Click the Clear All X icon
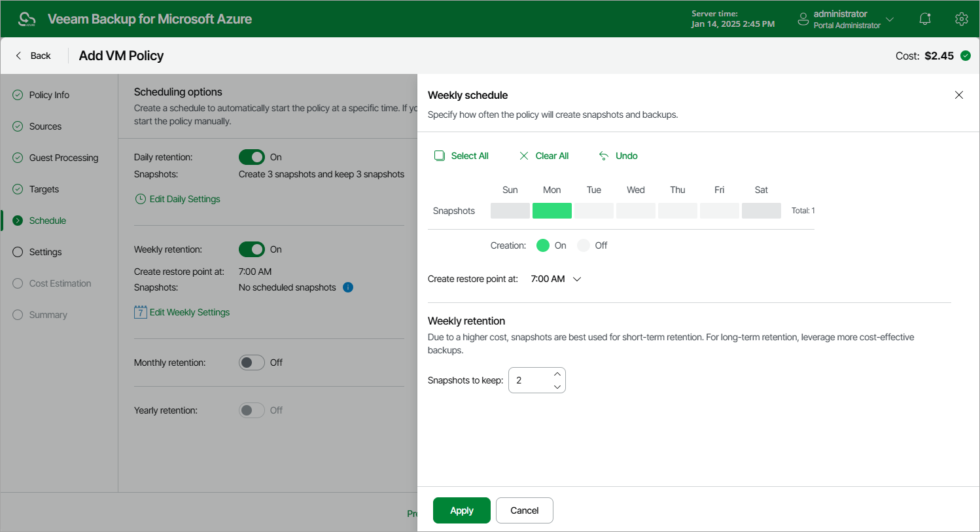 524,156
